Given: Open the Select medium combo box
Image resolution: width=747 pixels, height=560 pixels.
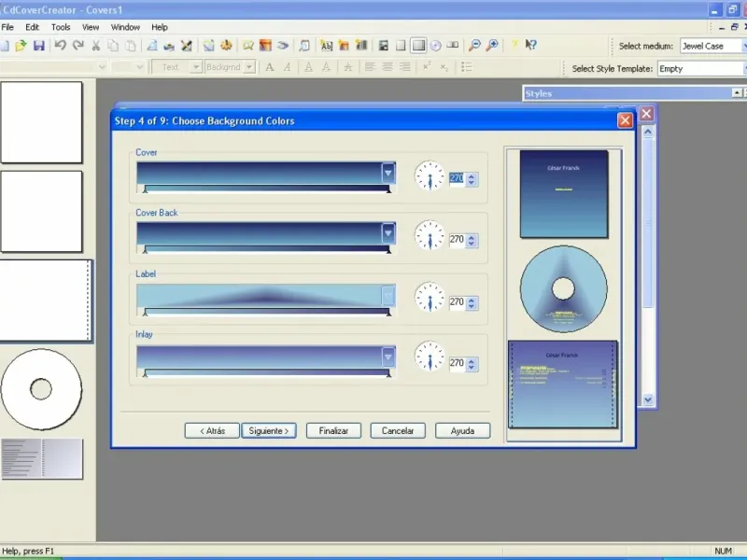Looking at the screenshot, I should pyautogui.click(x=712, y=46).
